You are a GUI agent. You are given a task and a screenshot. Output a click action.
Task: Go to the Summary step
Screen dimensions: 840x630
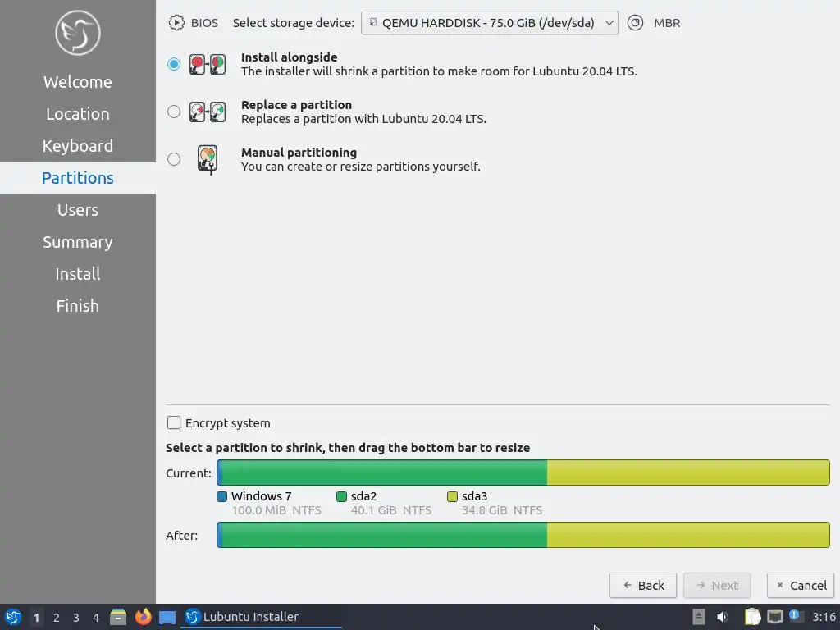[78, 242]
